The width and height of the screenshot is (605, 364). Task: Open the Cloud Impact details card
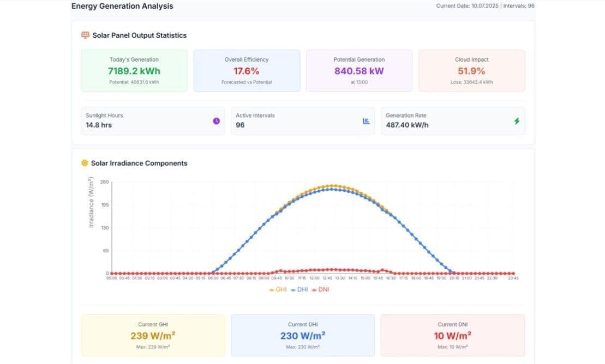click(x=471, y=70)
